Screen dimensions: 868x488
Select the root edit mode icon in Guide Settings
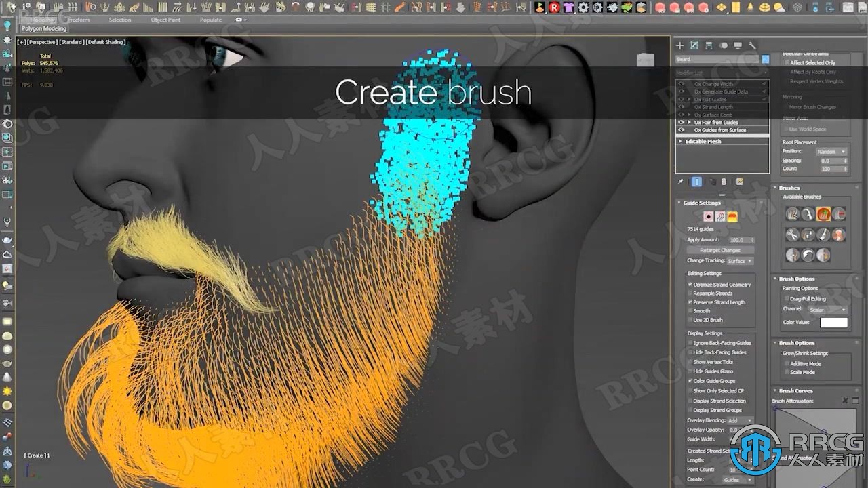[x=709, y=216]
